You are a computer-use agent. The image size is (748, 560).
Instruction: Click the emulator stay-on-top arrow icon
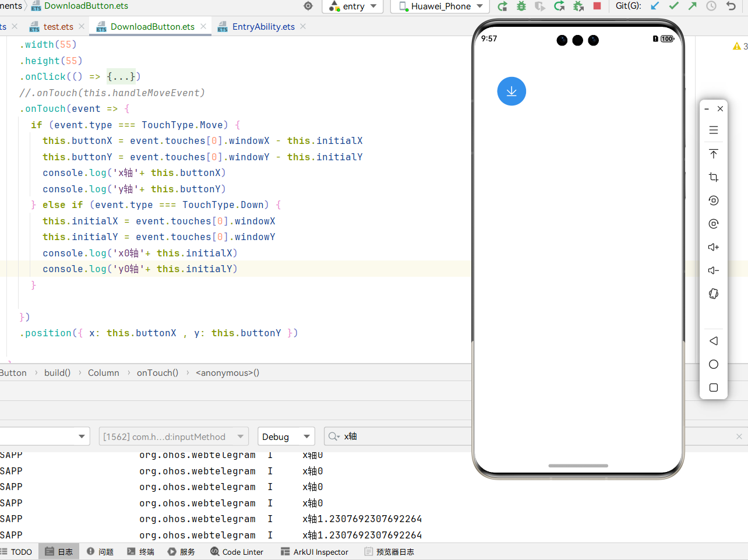(x=714, y=154)
